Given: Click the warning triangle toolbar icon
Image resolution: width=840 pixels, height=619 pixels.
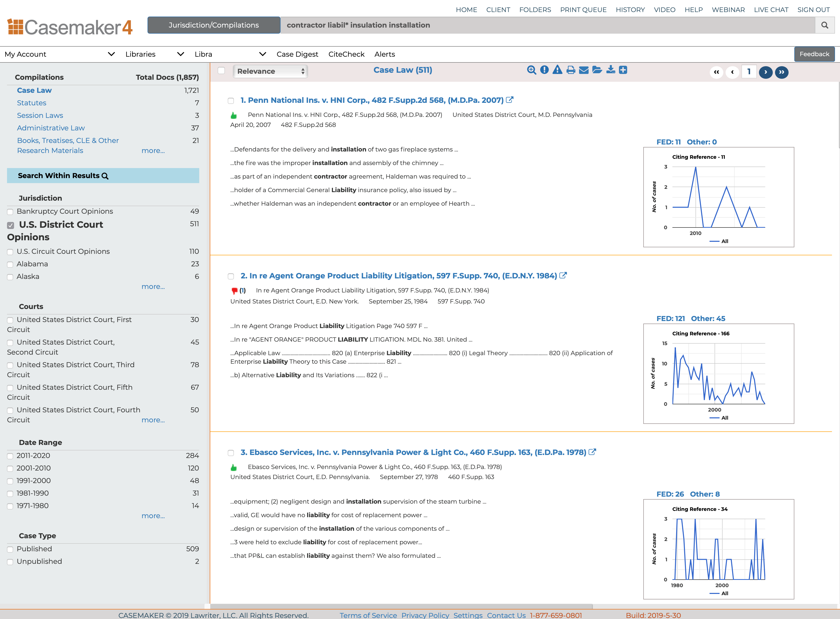Looking at the screenshot, I should [x=557, y=70].
